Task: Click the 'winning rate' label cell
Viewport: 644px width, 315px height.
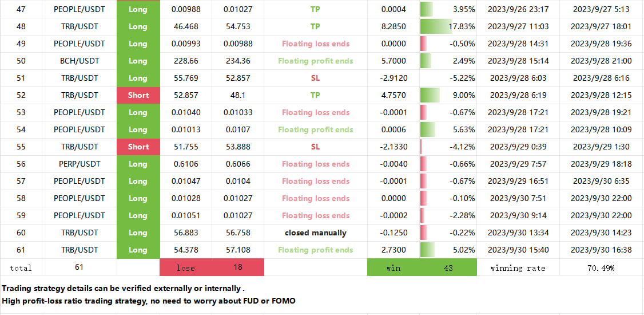Action: click(518, 267)
